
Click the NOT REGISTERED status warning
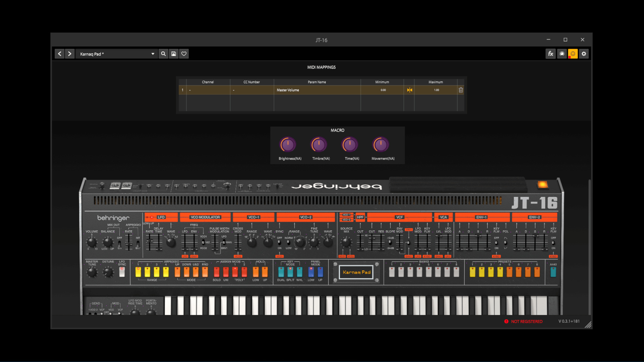(x=523, y=321)
